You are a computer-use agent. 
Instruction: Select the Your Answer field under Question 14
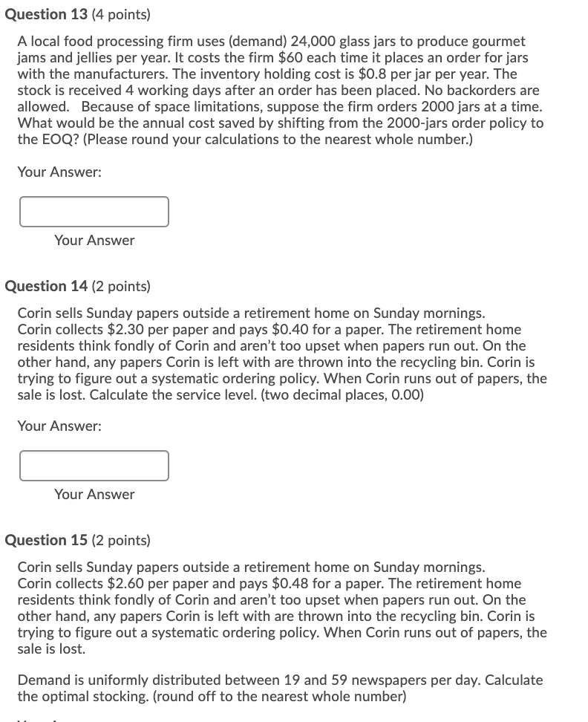tap(94, 466)
